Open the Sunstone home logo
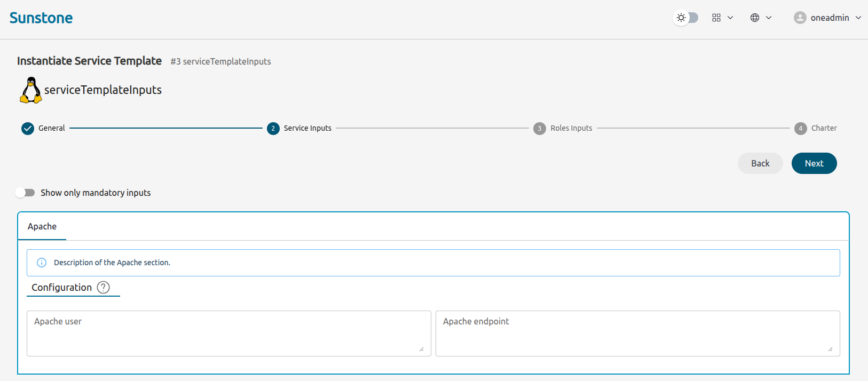The image size is (868, 381). tap(41, 18)
